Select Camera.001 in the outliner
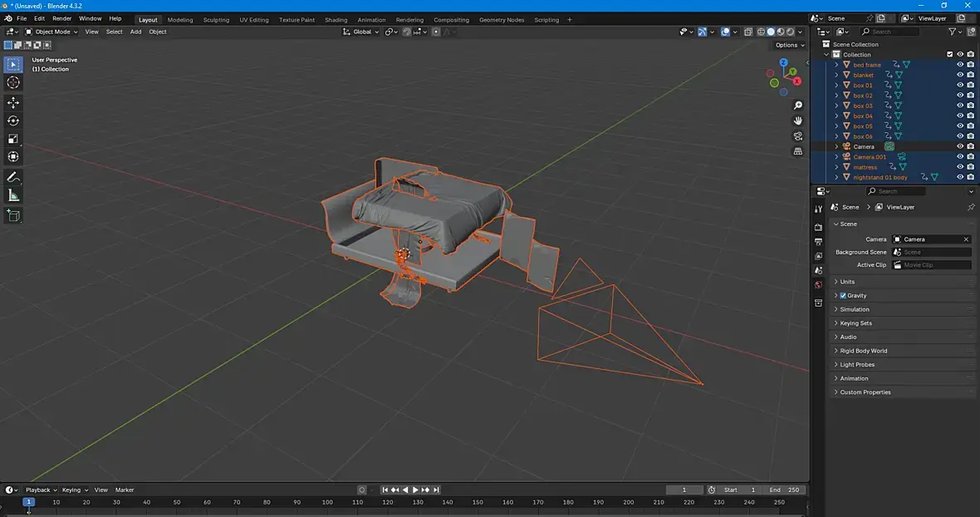Screen dimensions: 980x517 pyautogui.click(x=870, y=157)
